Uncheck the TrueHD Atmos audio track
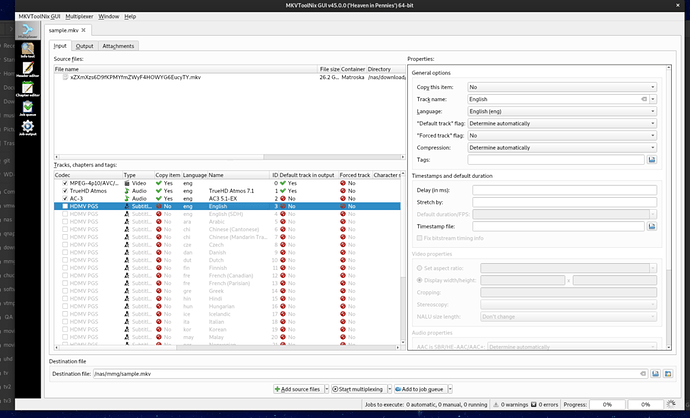690x418 pixels. (65, 191)
